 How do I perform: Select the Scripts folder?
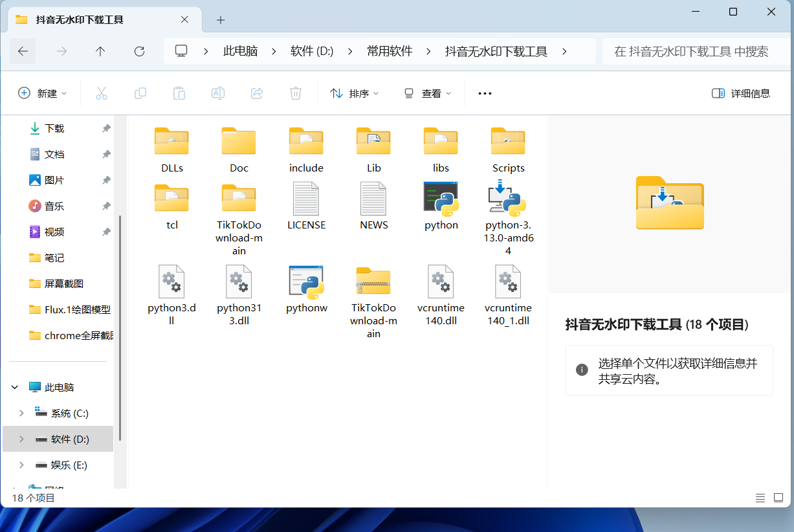tap(509, 150)
